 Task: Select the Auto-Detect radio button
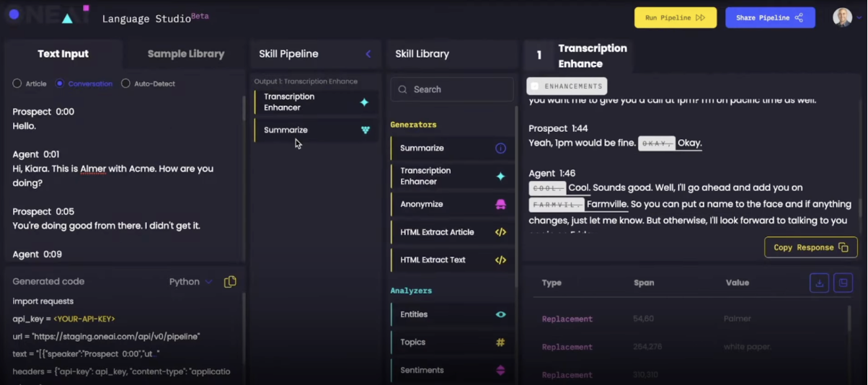pyautogui.click(x=125, y=84)
